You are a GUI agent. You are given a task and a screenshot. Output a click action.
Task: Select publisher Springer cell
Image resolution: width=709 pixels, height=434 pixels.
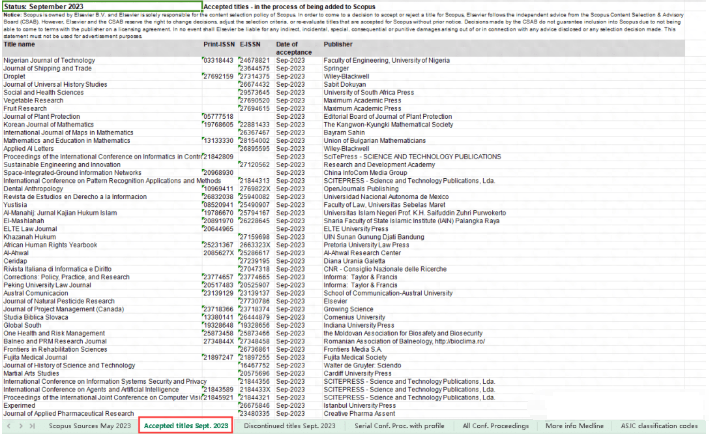[x=336, y=69]
